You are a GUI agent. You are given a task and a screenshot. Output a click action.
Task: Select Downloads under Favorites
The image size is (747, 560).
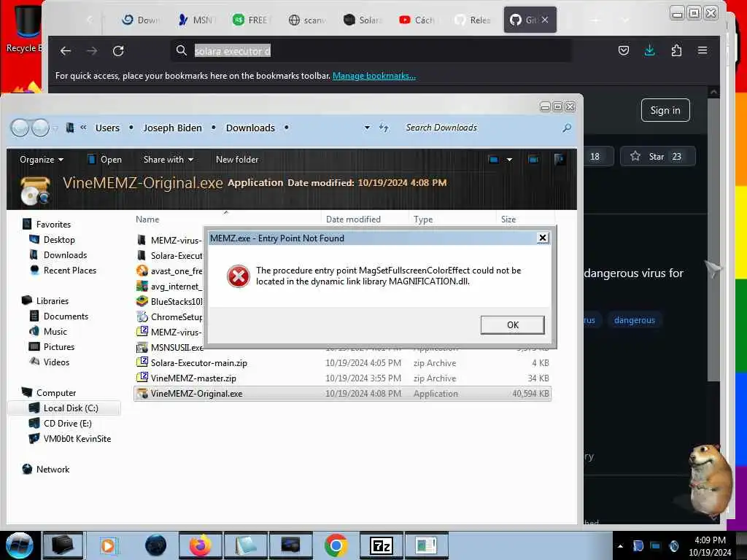65,254
